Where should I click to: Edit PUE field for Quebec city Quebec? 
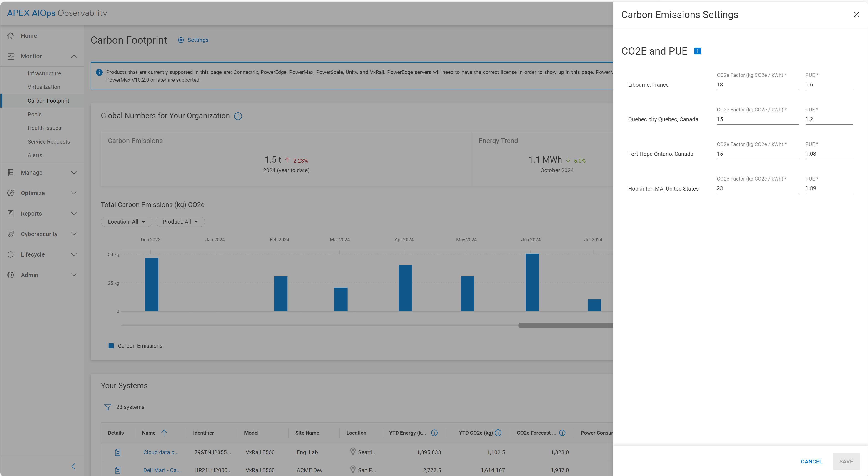(x=829, y=119)
